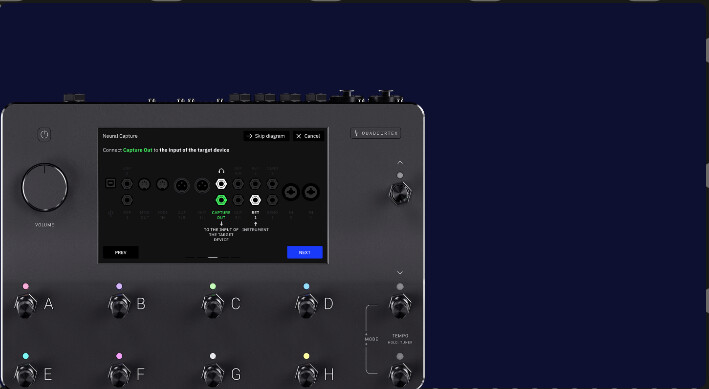The image size is (709, 389).
Task: Click the white Instrument input jack
Action: click(x=255, y=200)
